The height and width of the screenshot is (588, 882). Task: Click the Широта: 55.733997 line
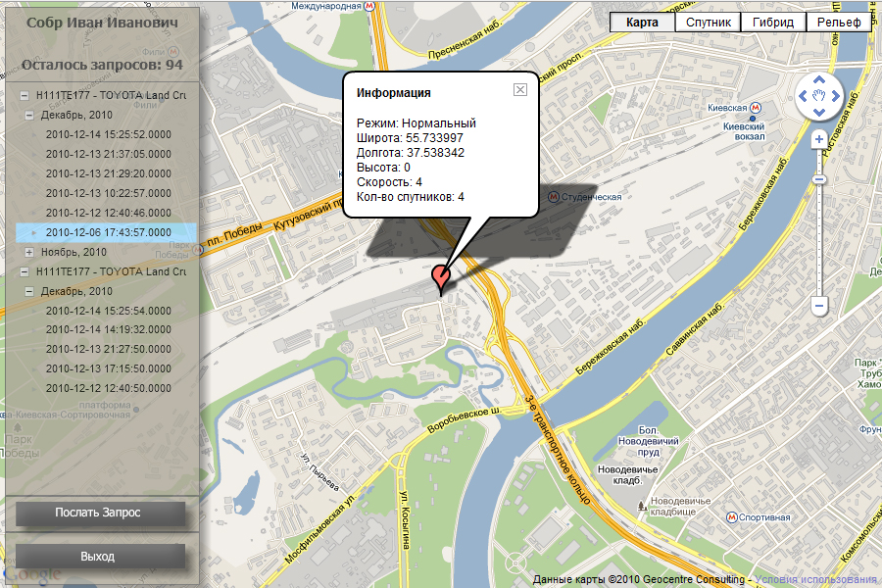410,138
